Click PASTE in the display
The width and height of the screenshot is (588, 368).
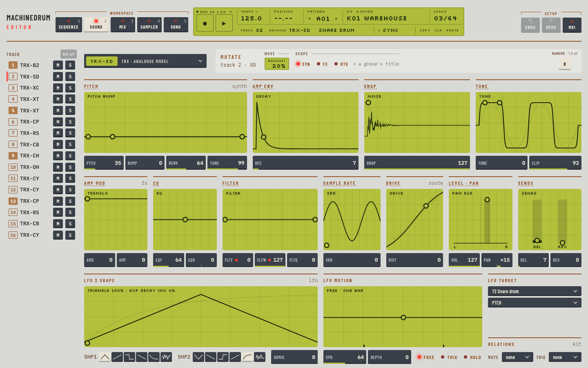pos(452,31)
